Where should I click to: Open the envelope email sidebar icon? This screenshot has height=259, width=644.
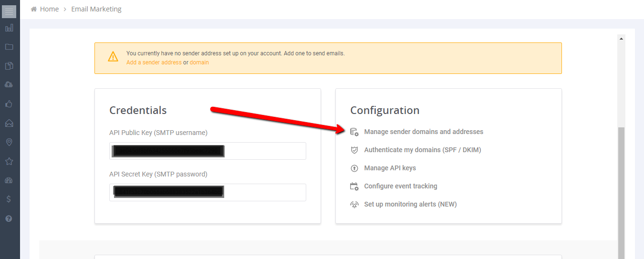tap(9, 123)
